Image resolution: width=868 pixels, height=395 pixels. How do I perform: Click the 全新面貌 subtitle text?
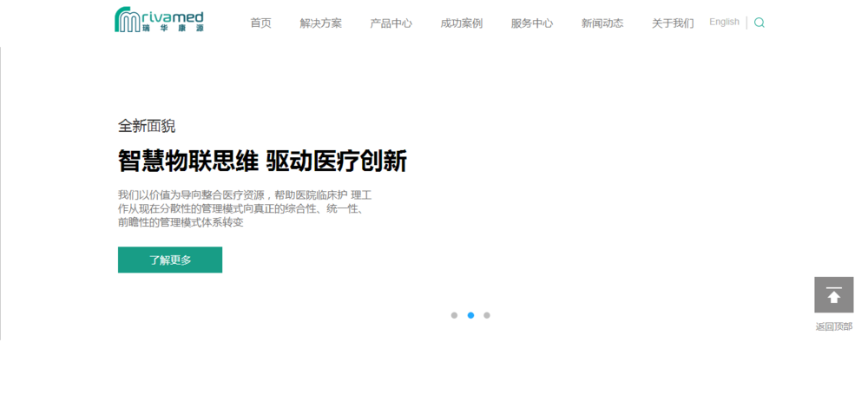tap(147, 126)
